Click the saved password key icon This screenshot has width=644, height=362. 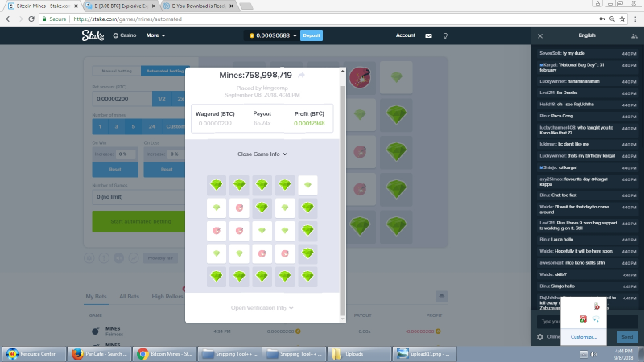tap(601, 19)
